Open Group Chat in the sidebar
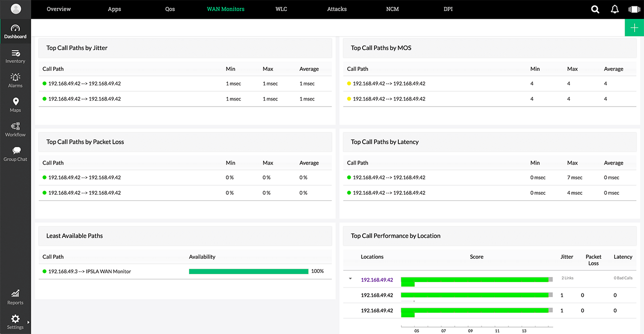The width and height of the screenshot is (644, 334). [15, 154]
